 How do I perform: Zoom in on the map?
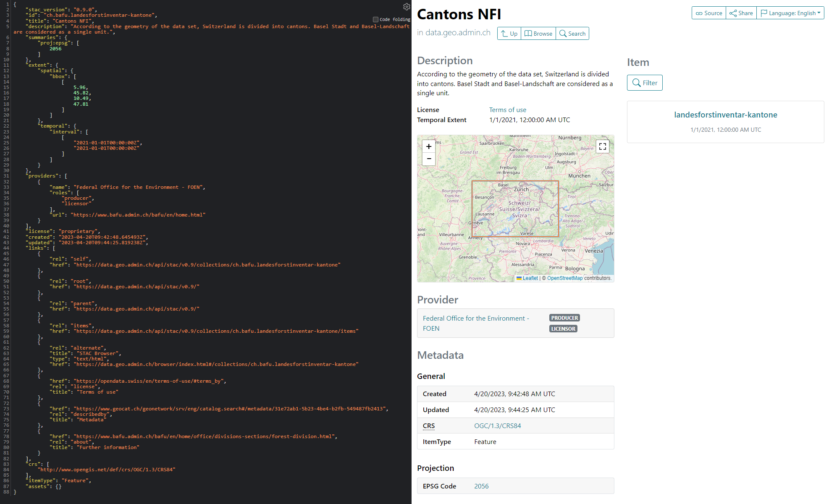428,146
